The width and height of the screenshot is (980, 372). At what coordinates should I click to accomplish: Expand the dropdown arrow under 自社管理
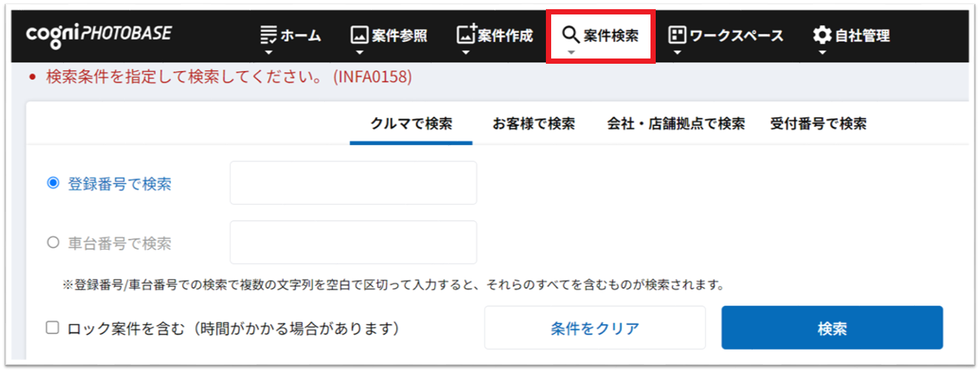pos(822,53)
